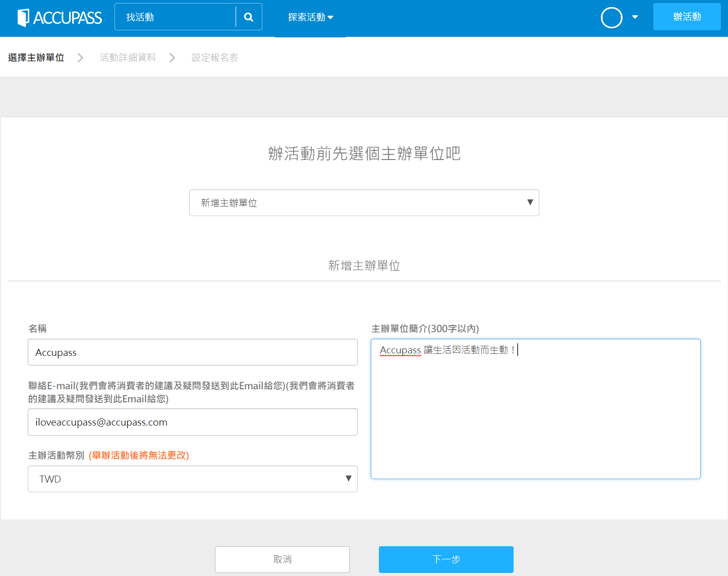Click the 新增主辦單位 section title
Image resolution: width=728 pixels, height=576 pixels.
tap(364, 266)
